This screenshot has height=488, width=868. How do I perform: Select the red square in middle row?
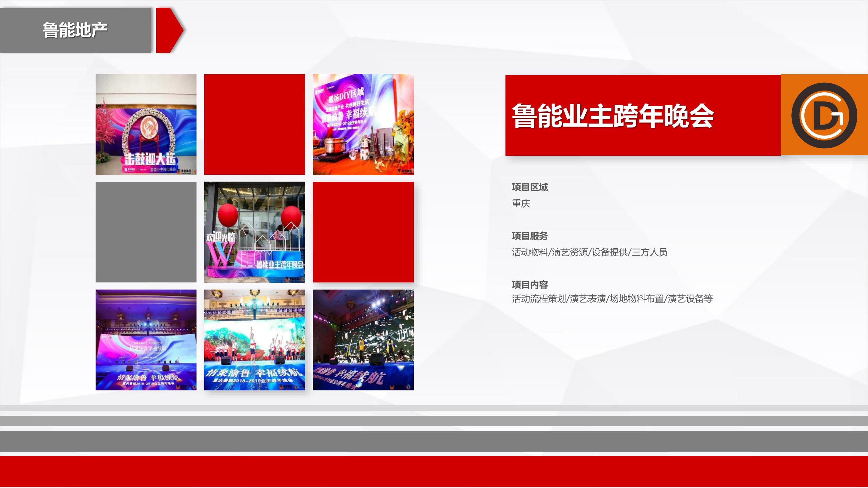[363, 232]
